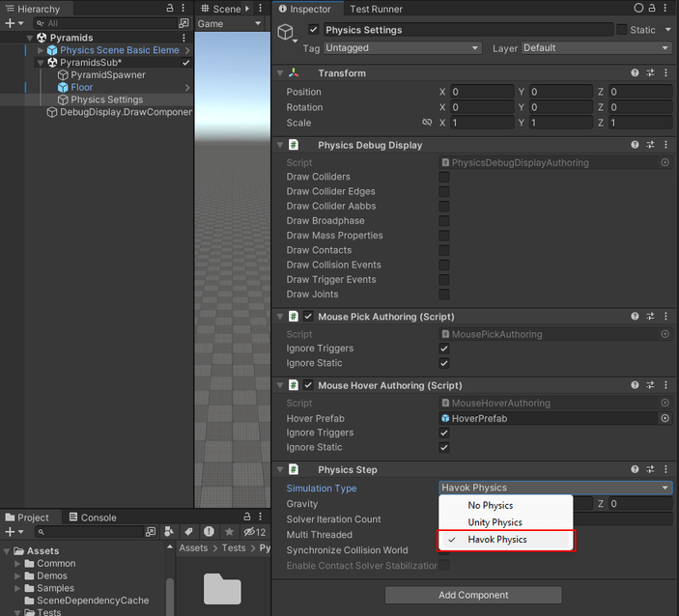The height and width of the screenshot is (616, 679).
Task: Click Project favorites star icon
Action: tap(229, 532)
